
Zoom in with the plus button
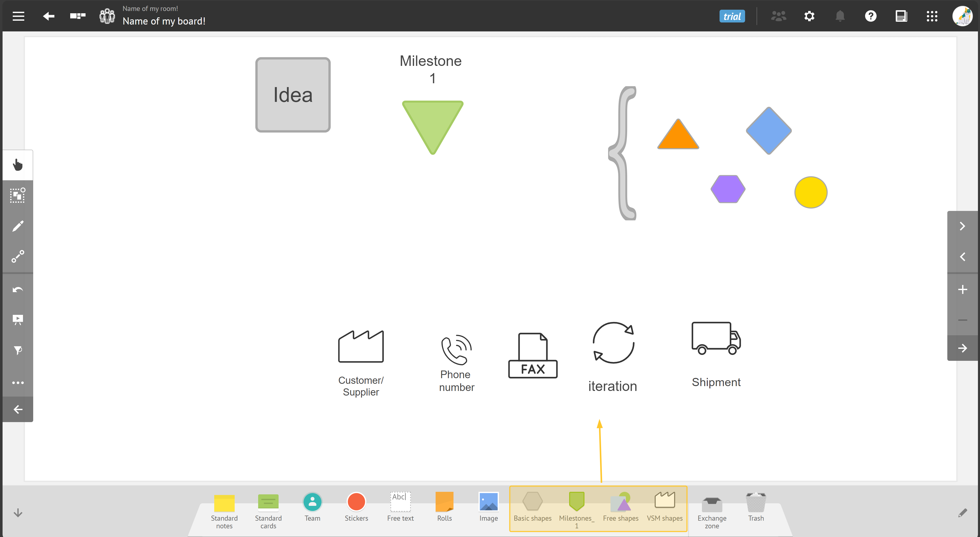(x=962, y=290)
